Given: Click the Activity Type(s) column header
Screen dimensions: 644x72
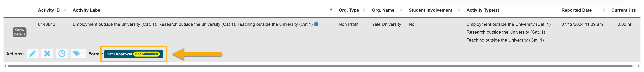Looking at the screenshot, I should pos(483,10).
